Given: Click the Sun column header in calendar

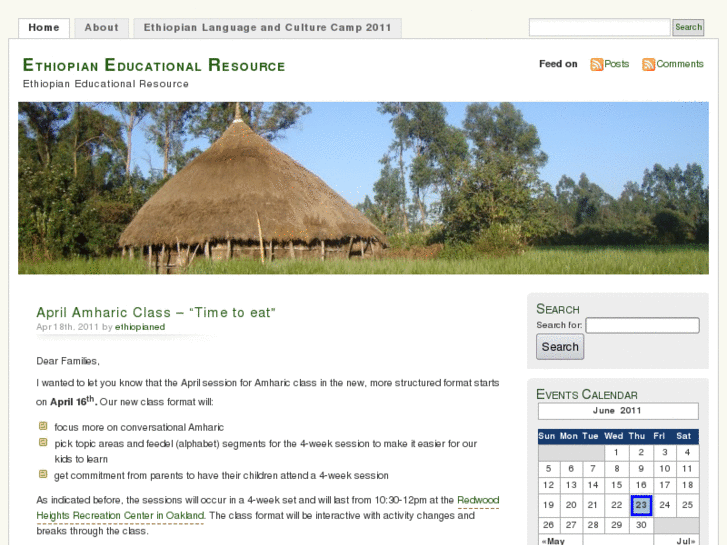Looking at the screenshot, I should pos(547,436).
